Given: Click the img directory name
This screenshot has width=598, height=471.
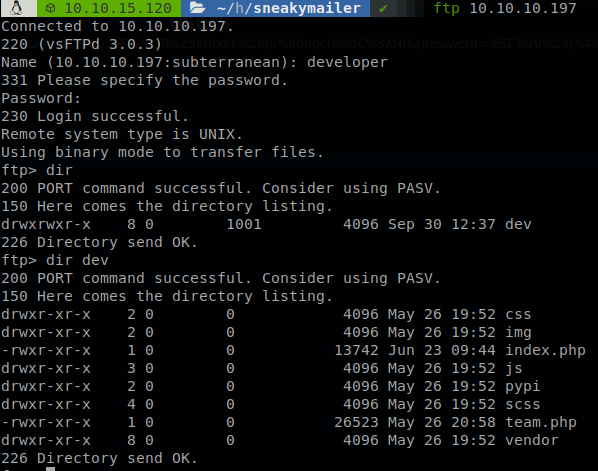Looking at the screenshot, I should pos(518,333).
